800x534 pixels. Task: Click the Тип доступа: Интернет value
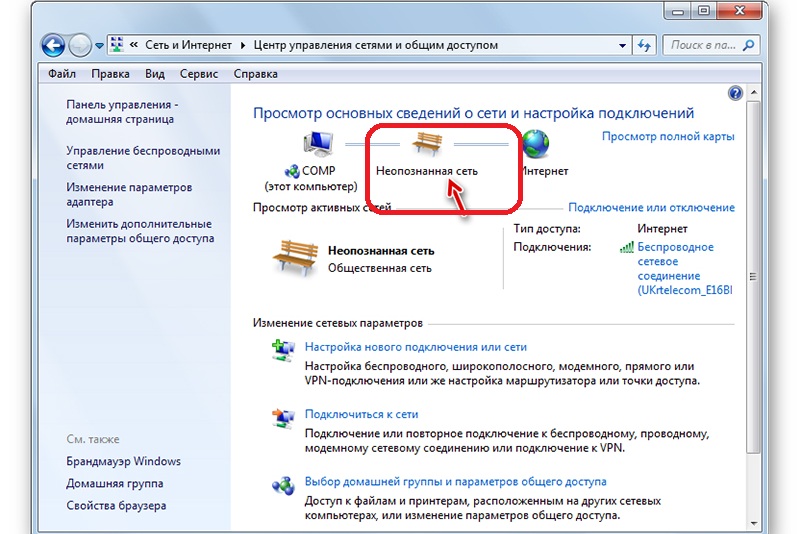pyautogui.click(x=662, y=229)
